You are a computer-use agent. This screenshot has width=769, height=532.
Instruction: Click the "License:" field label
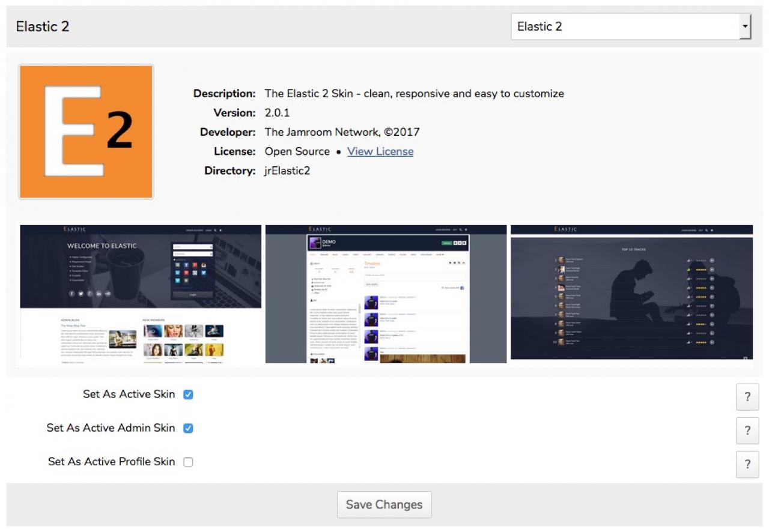(x=235, y=151)
